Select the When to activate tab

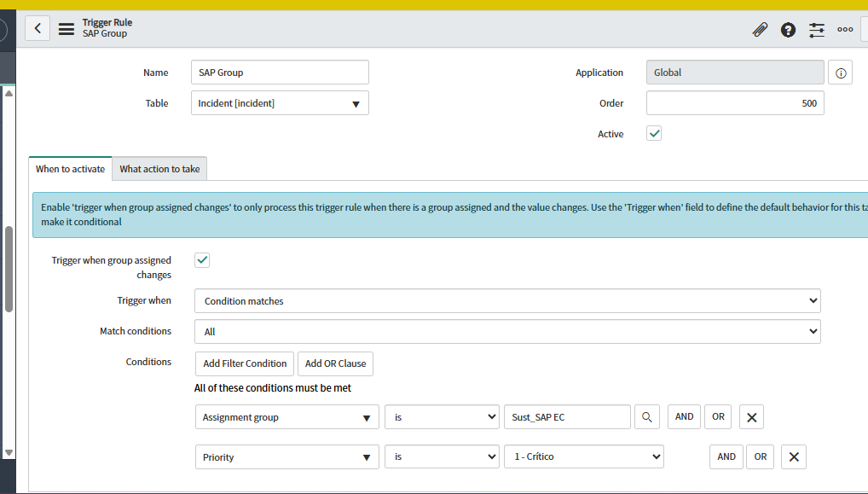[70, 169]
